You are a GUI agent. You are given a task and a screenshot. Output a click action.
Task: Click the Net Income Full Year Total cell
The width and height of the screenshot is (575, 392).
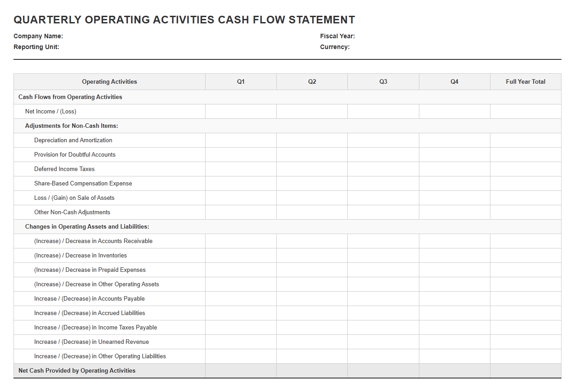[x=526, y=111]
